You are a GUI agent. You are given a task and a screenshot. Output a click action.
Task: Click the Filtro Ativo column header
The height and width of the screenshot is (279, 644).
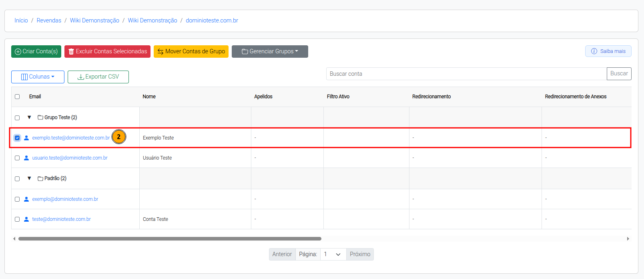[338, 97]
